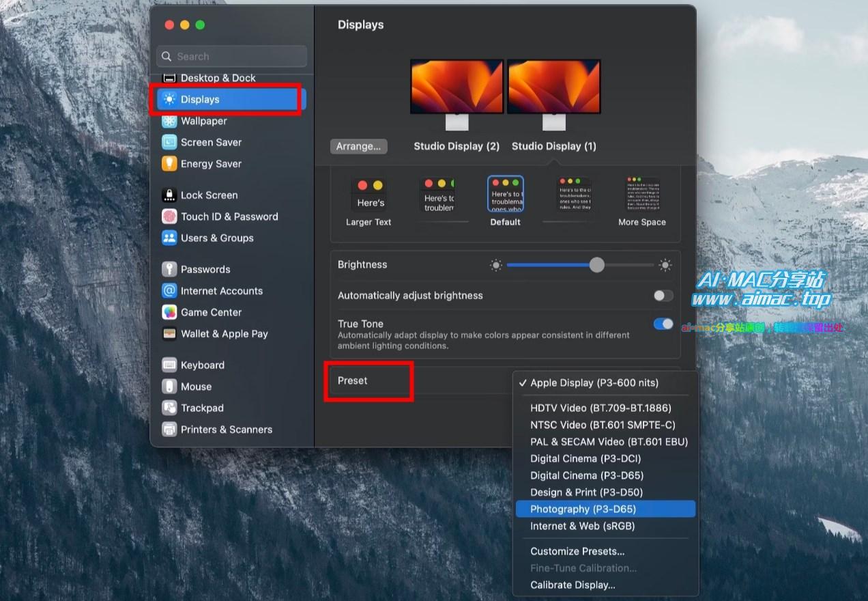Click the Wallpaper flower icon

click(x=169, y=121)
